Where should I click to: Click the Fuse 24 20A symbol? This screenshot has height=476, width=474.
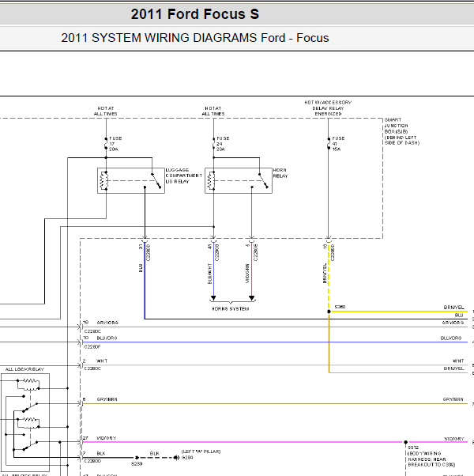click(x=213, y=144)
